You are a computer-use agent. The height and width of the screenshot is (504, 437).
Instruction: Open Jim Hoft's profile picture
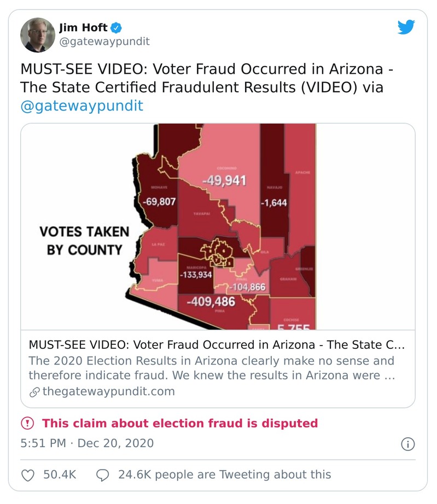[x=37, y=34]
